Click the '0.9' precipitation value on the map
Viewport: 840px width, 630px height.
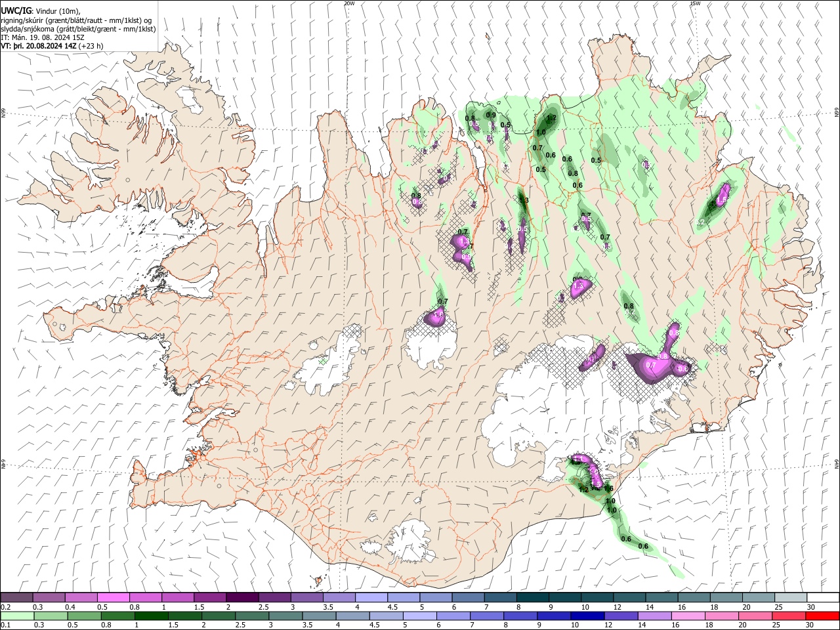pyautogui.click(x=491, y=115)
